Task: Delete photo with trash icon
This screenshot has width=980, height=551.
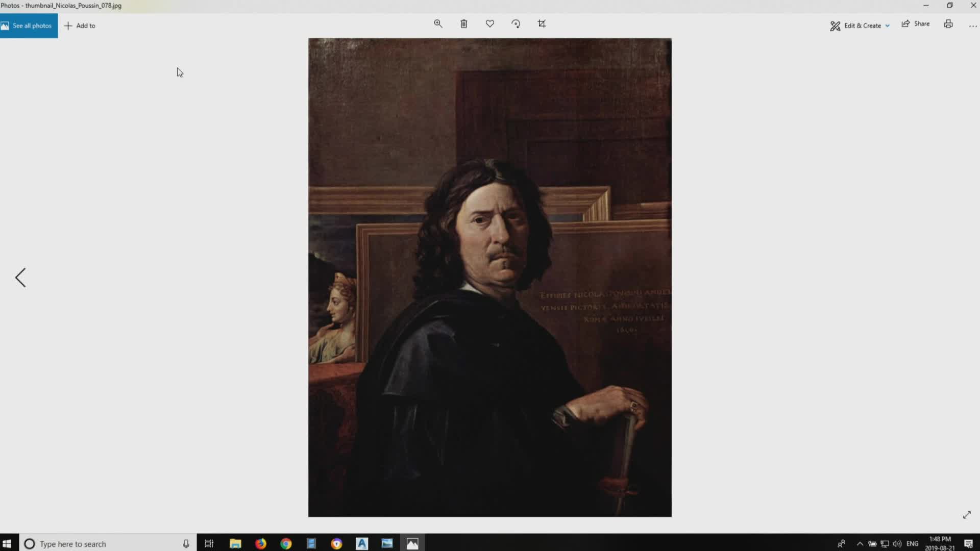Action: point(463,24)
